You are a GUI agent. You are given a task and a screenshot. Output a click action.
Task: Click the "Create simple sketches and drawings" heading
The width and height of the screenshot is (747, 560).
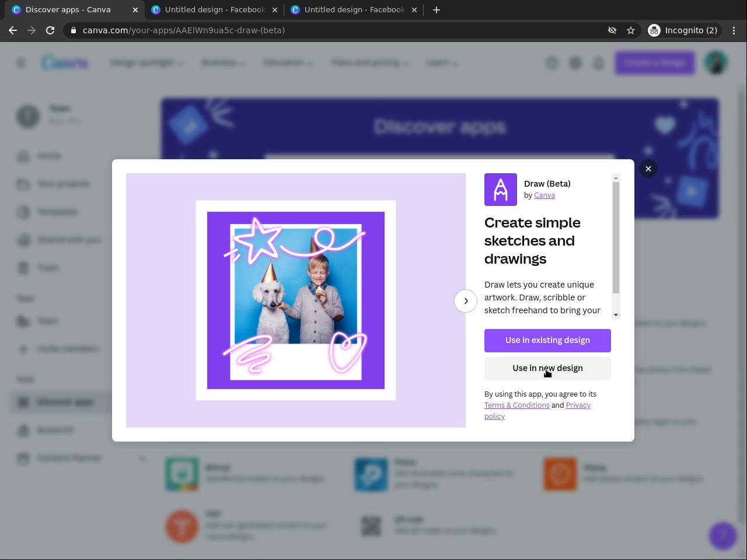pos(532,241)
